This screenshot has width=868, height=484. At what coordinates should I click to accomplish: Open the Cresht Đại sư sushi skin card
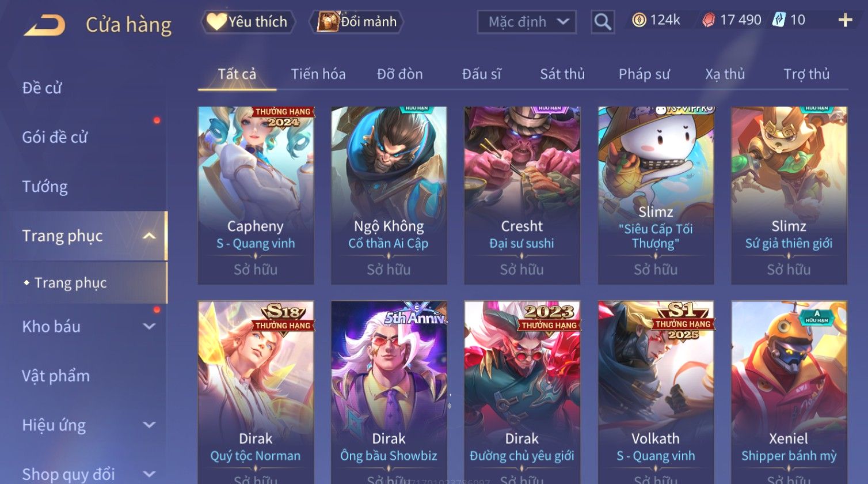pyautogui.click(x=522, y=195)
